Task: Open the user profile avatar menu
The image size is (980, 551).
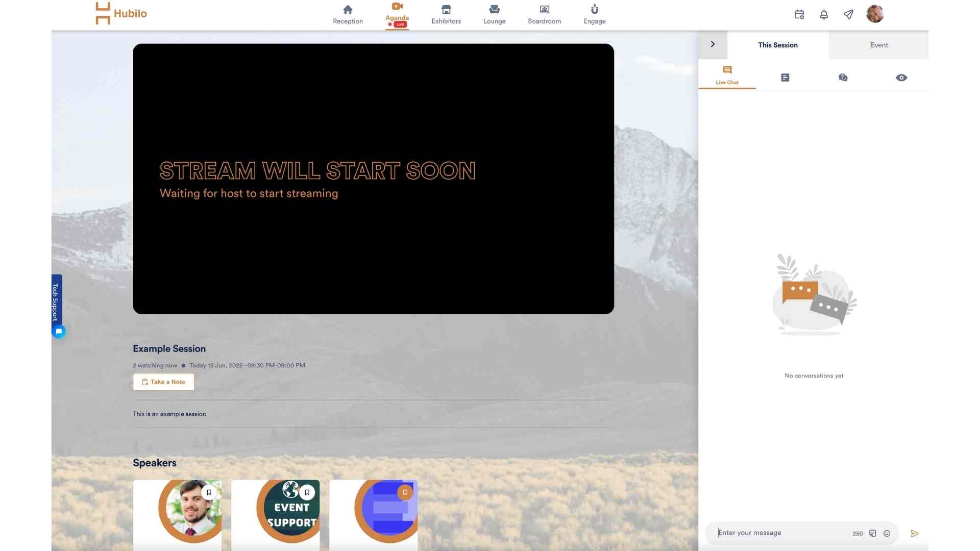Action: coord(875,14)
